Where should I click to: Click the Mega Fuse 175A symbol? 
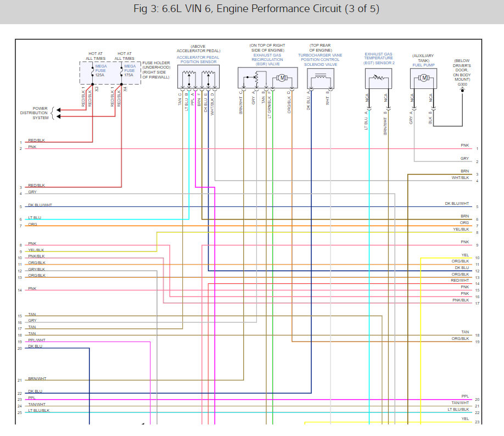121,71
